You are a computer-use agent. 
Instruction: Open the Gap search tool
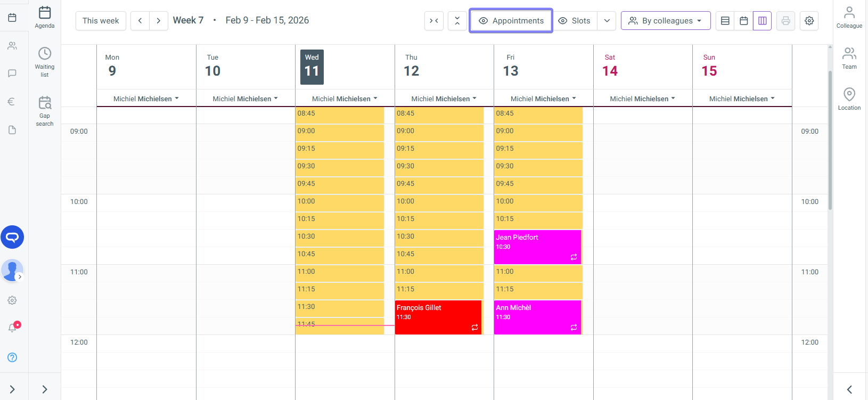pyautogui.click(x=45, y=111)
